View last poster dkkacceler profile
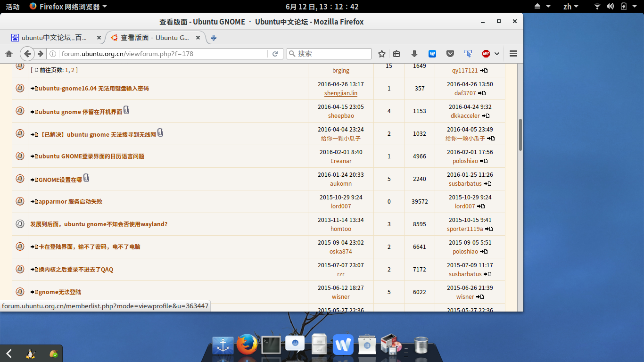Viewport: 644px width, 362px height. pos(465,115)
